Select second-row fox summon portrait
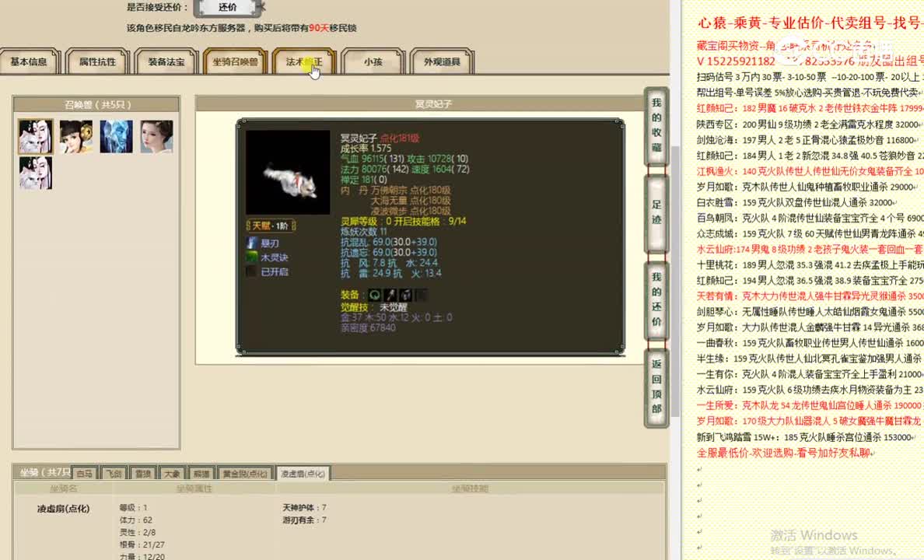The width and height of the screenshot is (924, 560). tap(35, 173)
